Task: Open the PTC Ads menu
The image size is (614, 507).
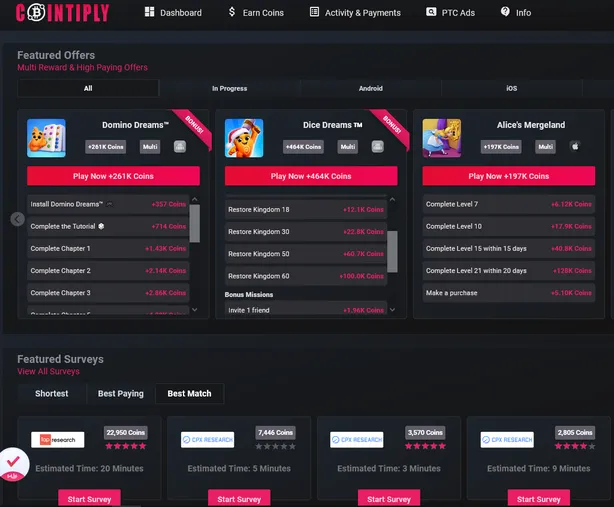Action: (x=450, y=13)
